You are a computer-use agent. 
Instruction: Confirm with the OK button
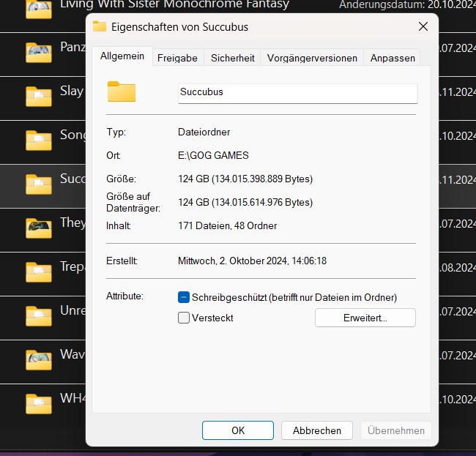click(x=238, y=430)
